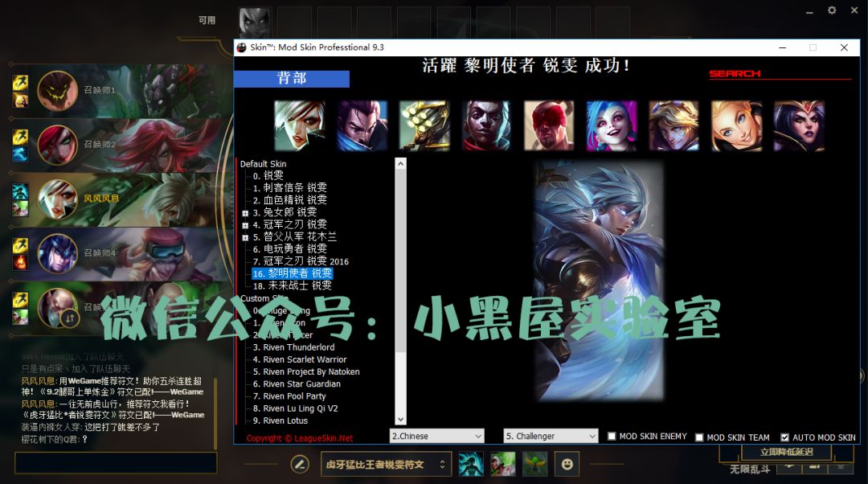Click the SEARCH champion field
The width and height of the screenshot is (868, 484).
pos(780,74)
